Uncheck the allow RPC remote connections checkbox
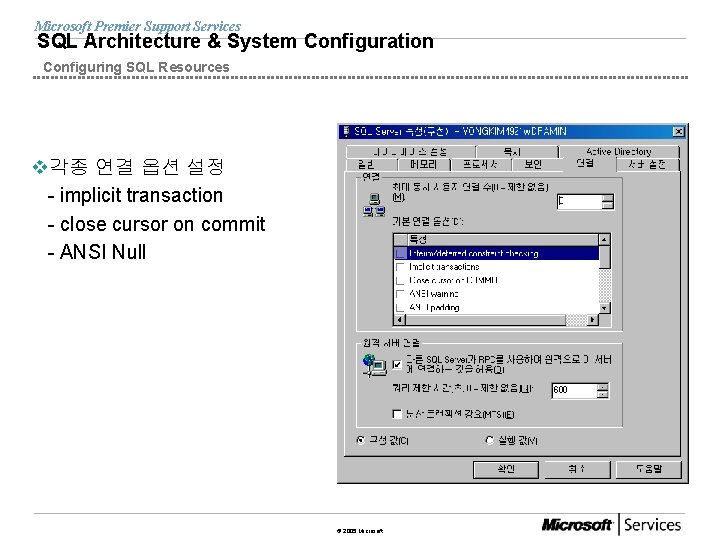The width and height of the screenshot is (720, 540). pos(397,365)
